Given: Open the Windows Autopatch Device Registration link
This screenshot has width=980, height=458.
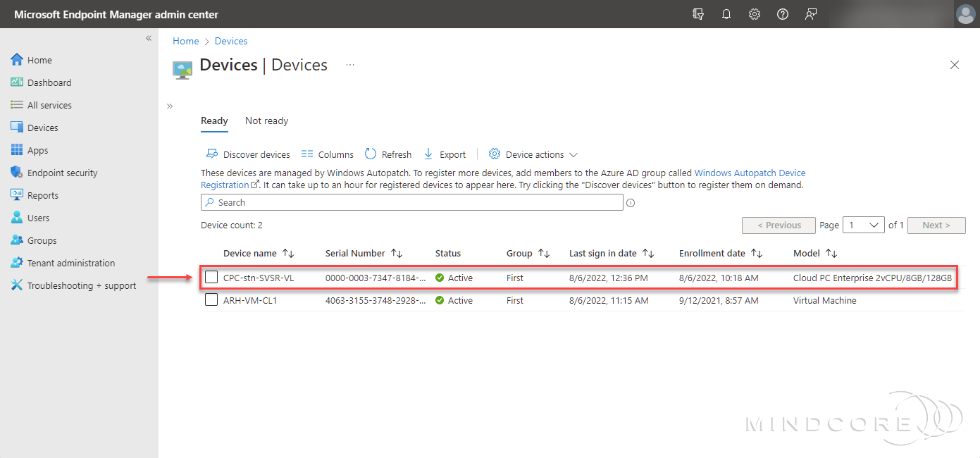Looking at the screenshot, I should [x=749, y=173].
